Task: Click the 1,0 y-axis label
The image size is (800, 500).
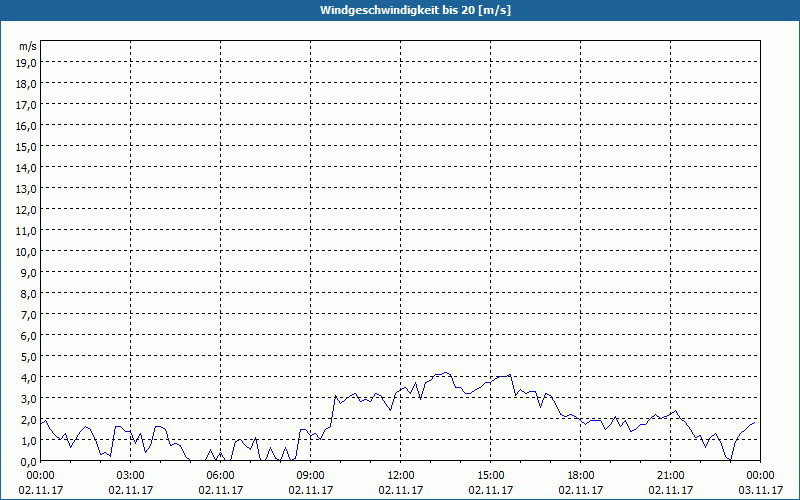Action: click(29, 441)
